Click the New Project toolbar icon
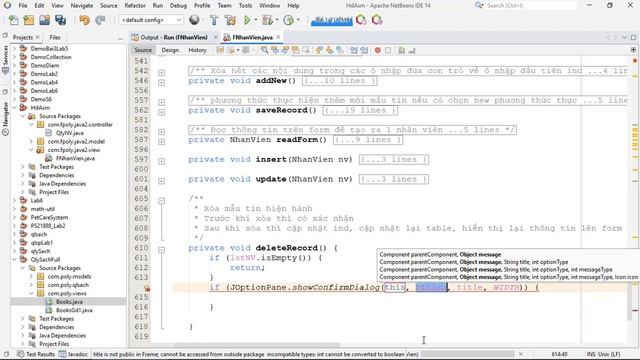 click(x=29, y=20)
